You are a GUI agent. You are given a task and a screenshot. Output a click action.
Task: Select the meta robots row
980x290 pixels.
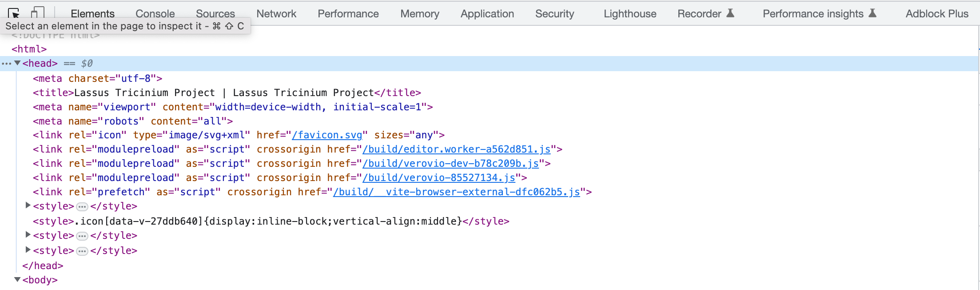(489, 121)
